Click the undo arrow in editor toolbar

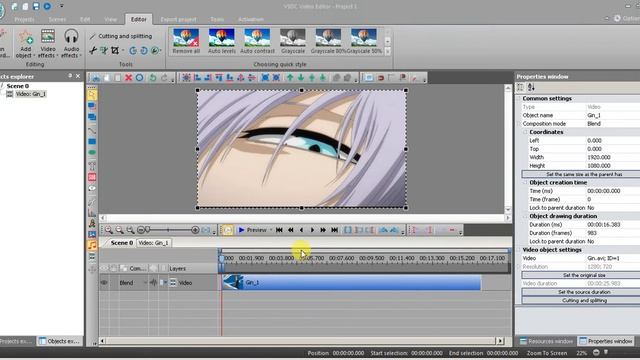(153, 78)
